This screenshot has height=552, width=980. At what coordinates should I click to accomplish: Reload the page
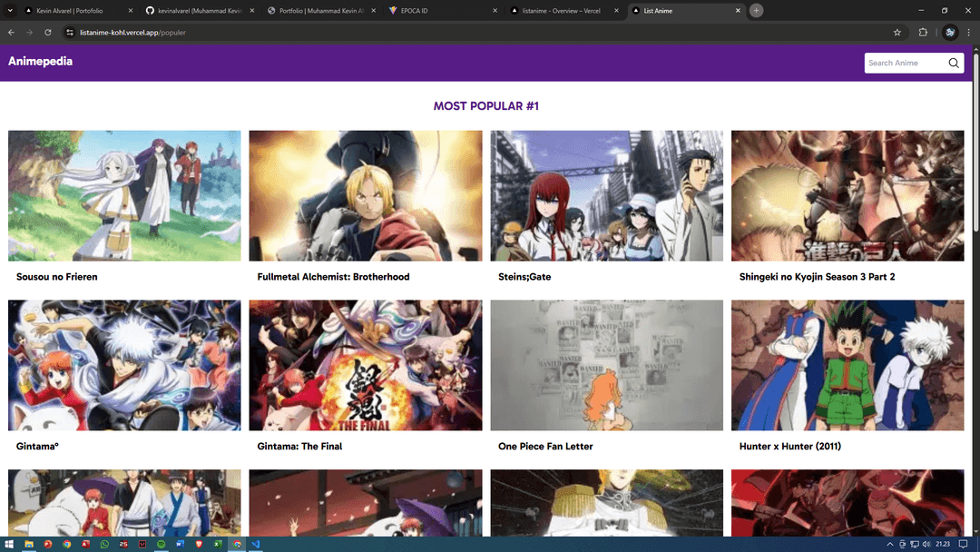(48, 32)
